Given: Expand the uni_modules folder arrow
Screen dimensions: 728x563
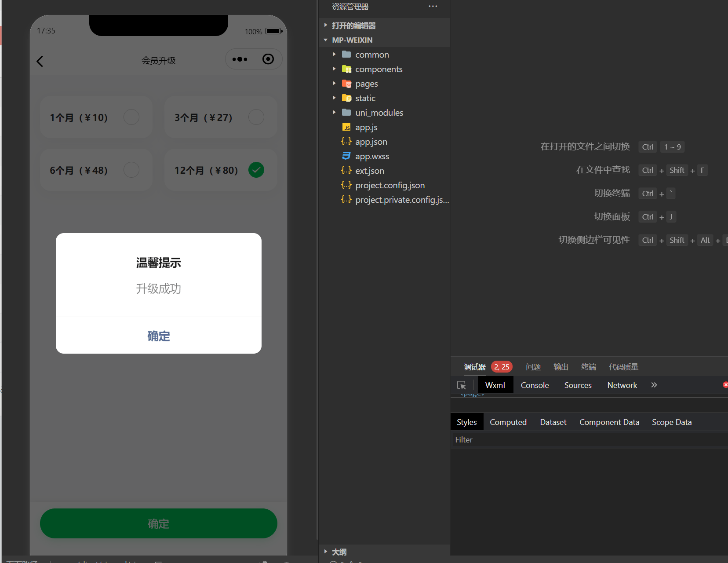Looking at the screenshot, I should click(x=334, y=113).
